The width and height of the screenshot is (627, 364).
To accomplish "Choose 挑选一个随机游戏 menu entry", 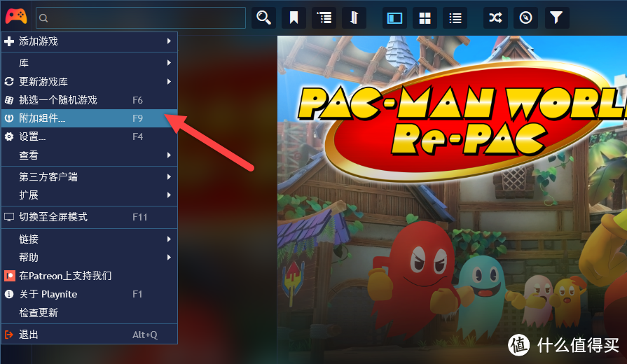I will coord(90,100).
